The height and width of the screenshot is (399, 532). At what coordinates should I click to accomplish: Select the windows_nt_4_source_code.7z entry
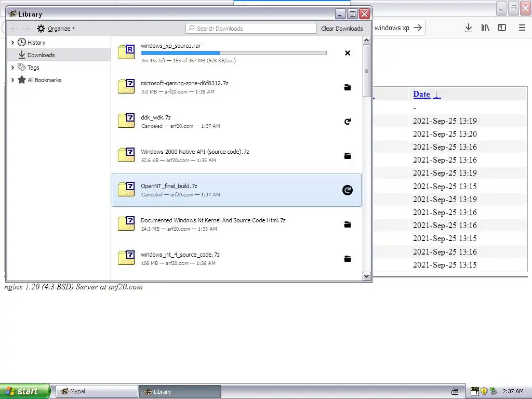pyautogui.click(x=236, y=259)
